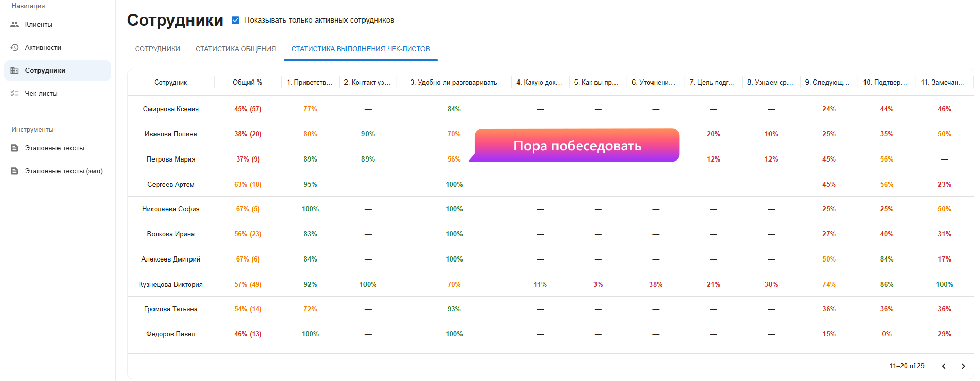Open the Смирнова Ксения employee row
Viewport: 980px width, 381px height.
coord(170,109)
